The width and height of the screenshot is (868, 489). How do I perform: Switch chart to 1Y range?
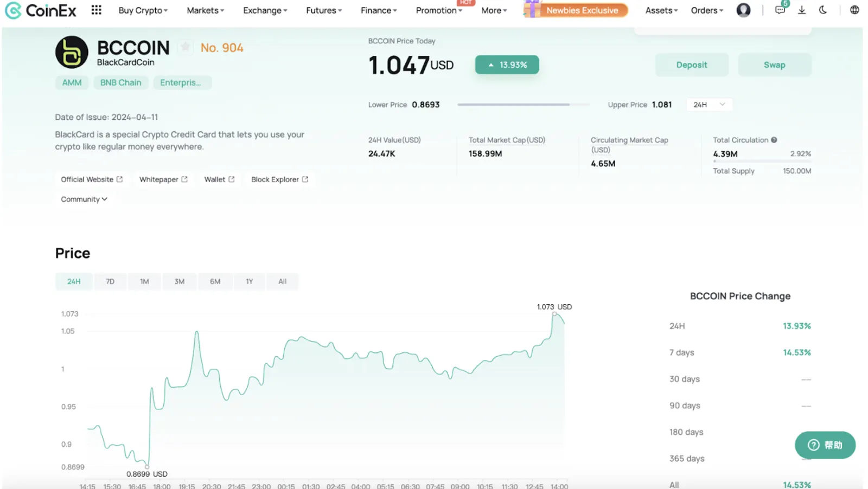(x=250, y=281)
